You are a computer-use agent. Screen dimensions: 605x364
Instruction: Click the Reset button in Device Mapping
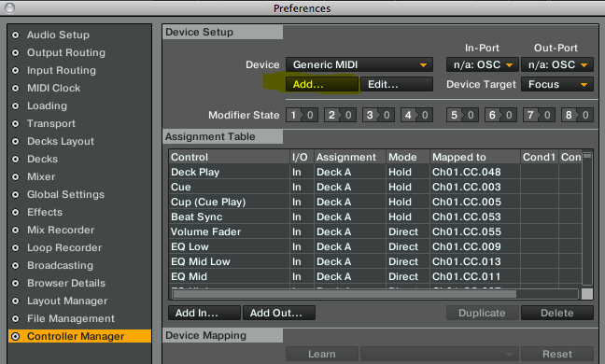[x=556, y=354]
